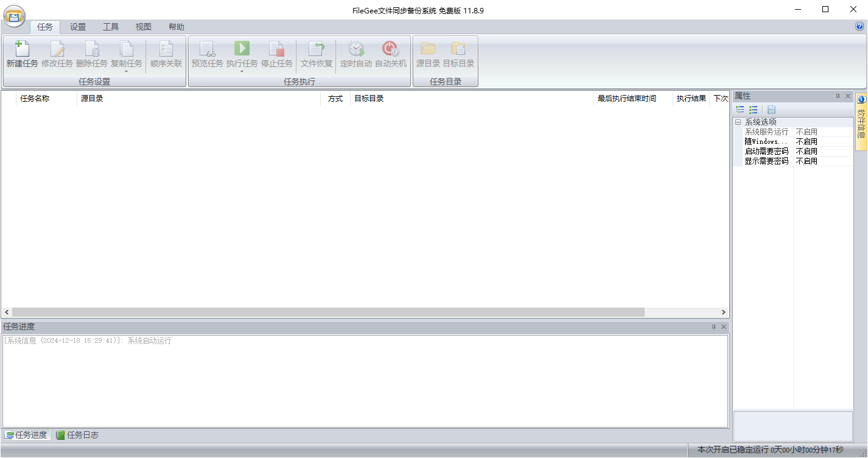Sort by 方式 column header
This screenshot has height=458, width=868.
(x=335, y=99)
